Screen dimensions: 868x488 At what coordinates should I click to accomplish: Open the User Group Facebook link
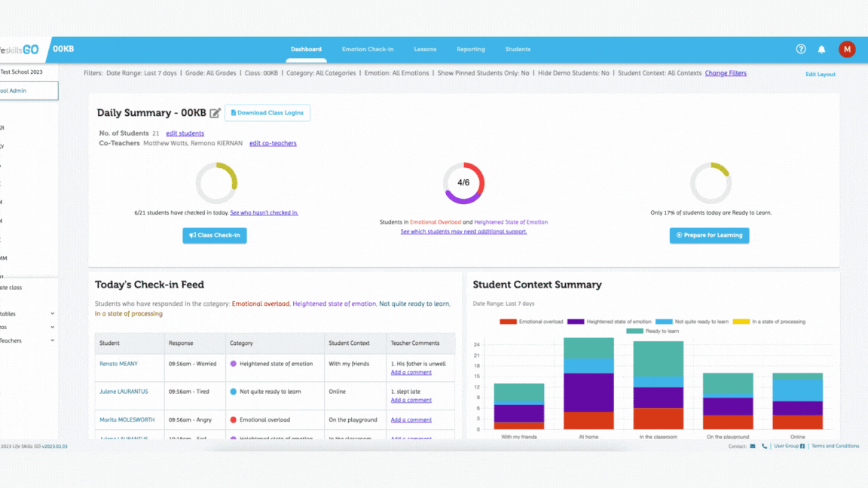tap(790, 446)
